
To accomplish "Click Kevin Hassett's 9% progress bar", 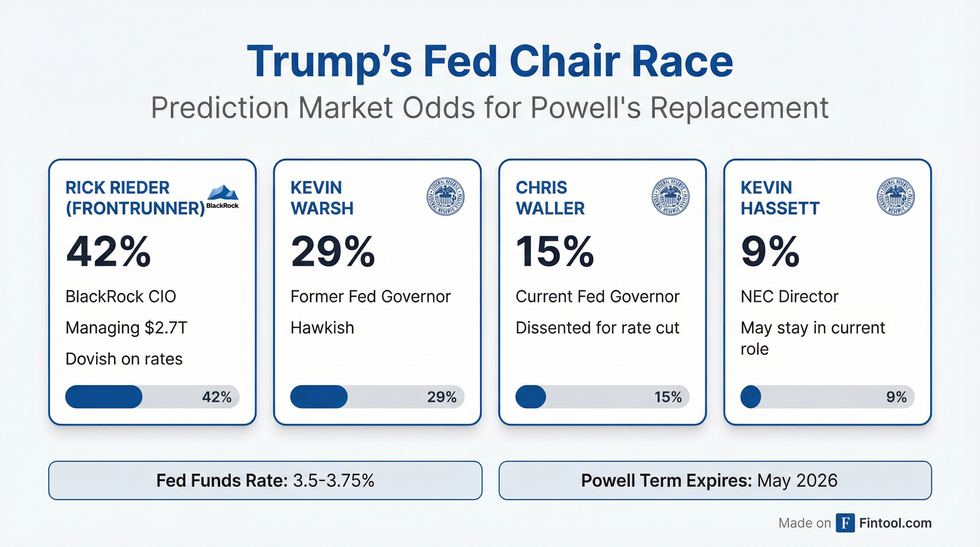I will click(x=827, y=397).
